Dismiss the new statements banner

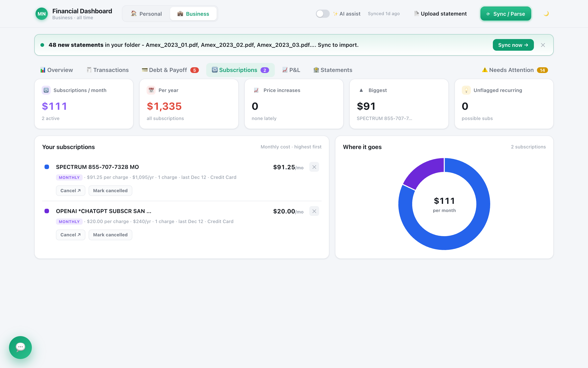[543, 45]
